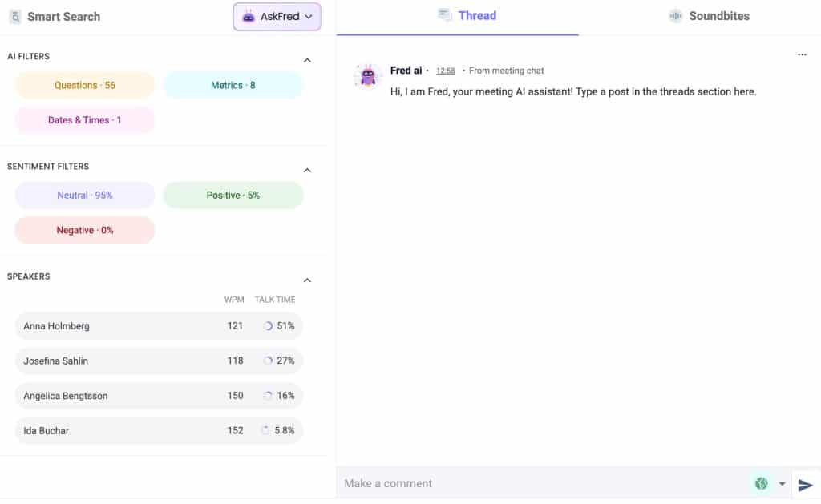Open the dropdown arrow beside globe icon
The width and height of the screenshot is (821, 504).
[782, 484]
